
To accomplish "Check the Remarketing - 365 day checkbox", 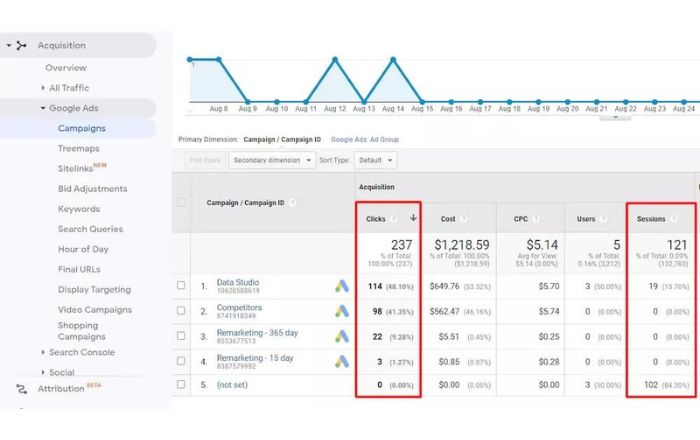I will tap(181, 336).
